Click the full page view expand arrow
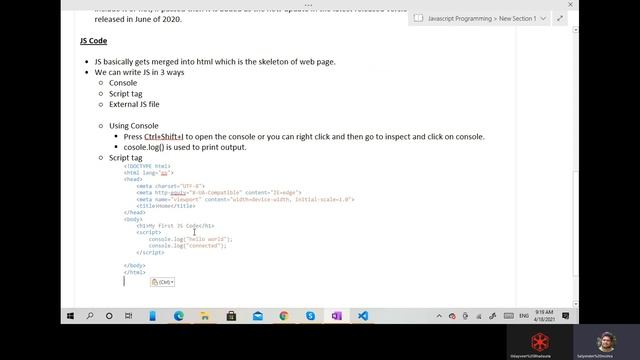 click(560, 18)
